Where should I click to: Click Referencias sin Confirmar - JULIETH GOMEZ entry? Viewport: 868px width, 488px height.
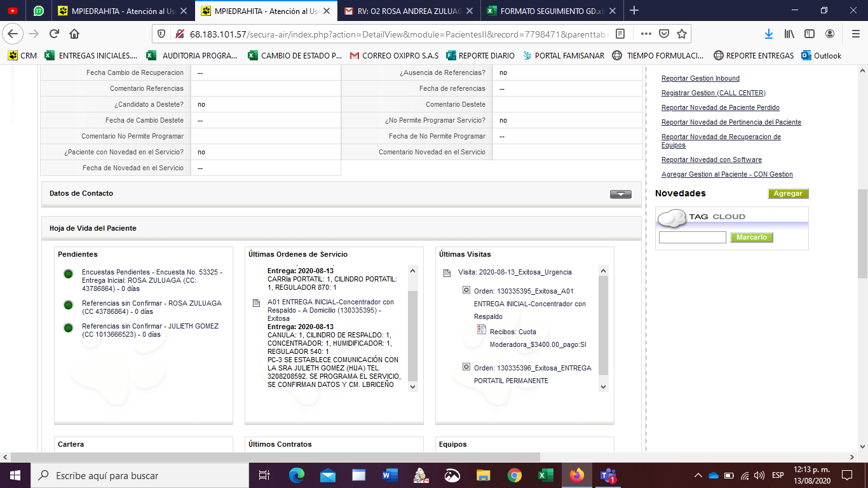click(150, 330)
